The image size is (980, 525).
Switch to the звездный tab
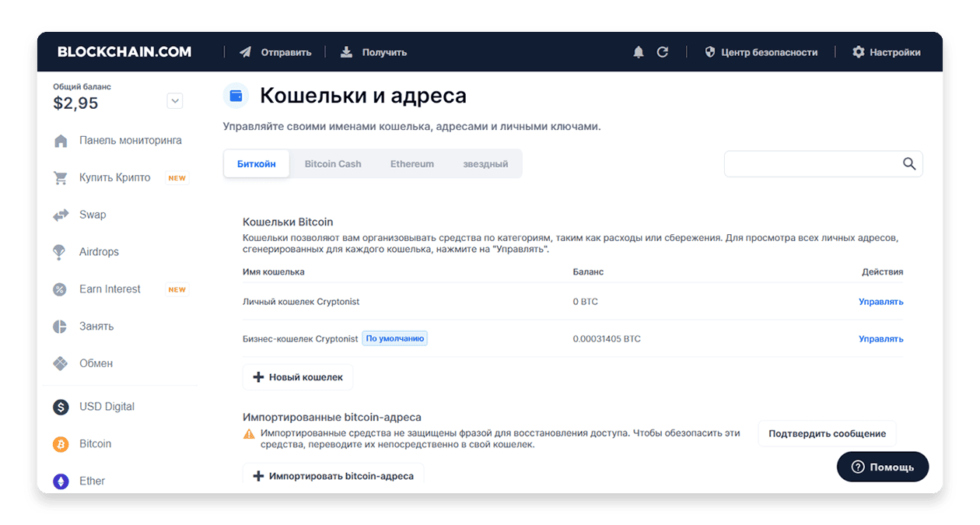(x=485, y=164)
